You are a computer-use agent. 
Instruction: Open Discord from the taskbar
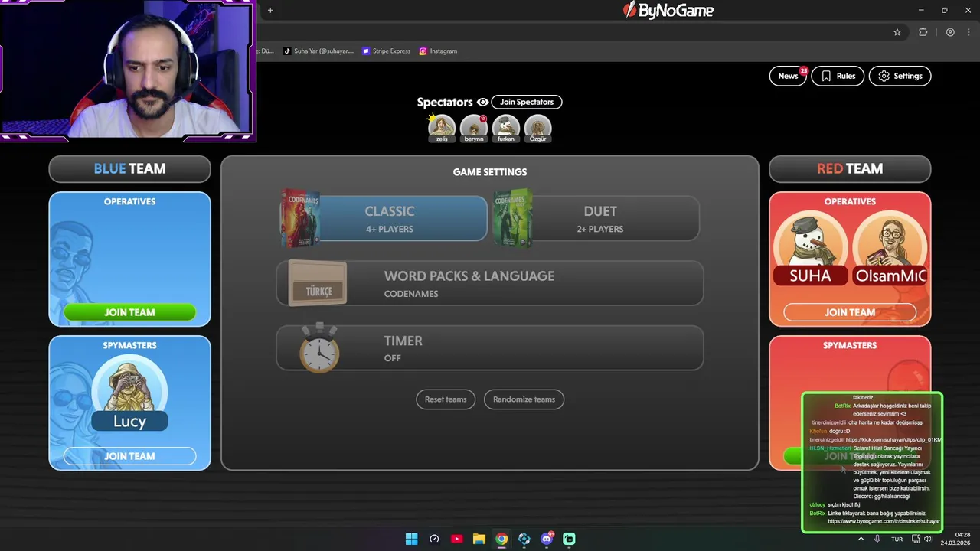pyautogui.click(x=547, y=539)
